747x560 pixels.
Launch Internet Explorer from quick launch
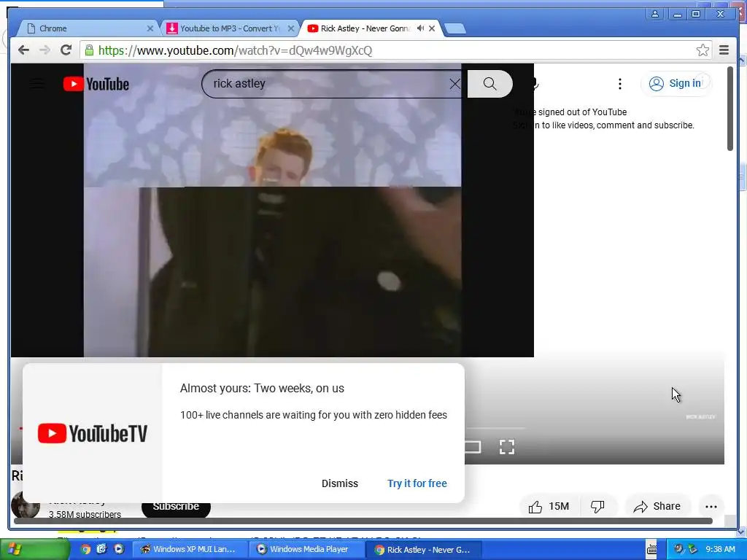click(101, 549)
